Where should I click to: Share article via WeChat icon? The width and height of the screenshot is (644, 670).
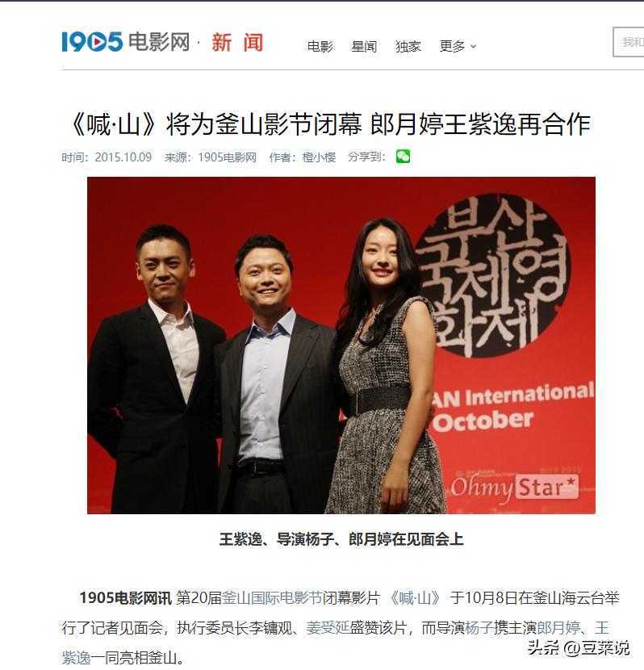[x=403, y=157]
